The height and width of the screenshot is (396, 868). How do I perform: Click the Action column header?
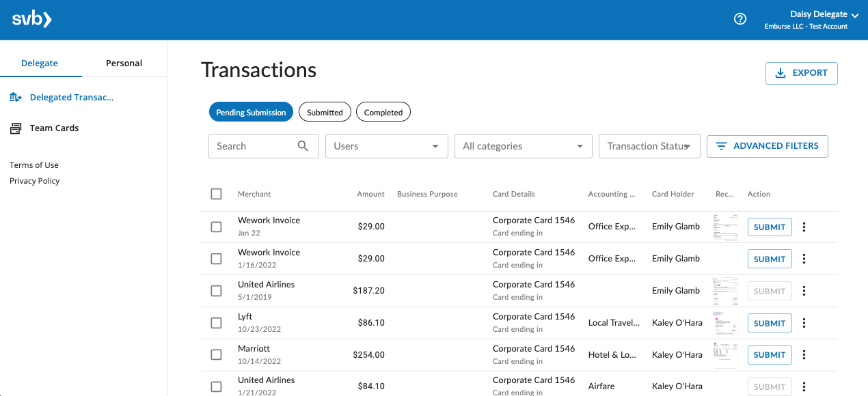click(759, 194)
